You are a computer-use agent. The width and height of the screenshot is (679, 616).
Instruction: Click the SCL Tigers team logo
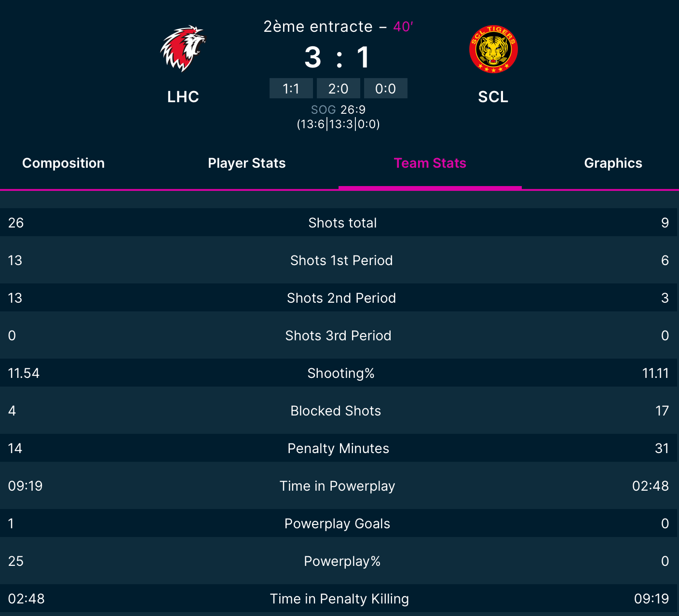click(x=493, y=49)
